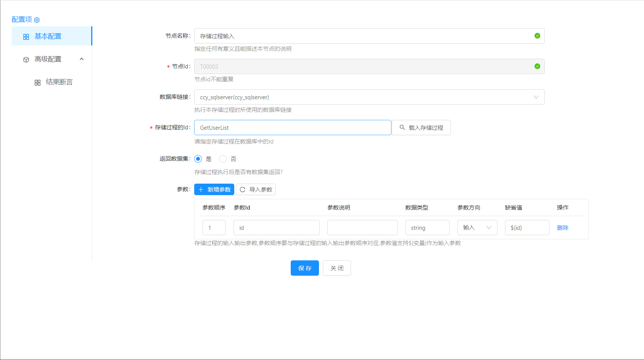Click the target icon beside 配置项
The image size is (644, 360).
point(37,20)
